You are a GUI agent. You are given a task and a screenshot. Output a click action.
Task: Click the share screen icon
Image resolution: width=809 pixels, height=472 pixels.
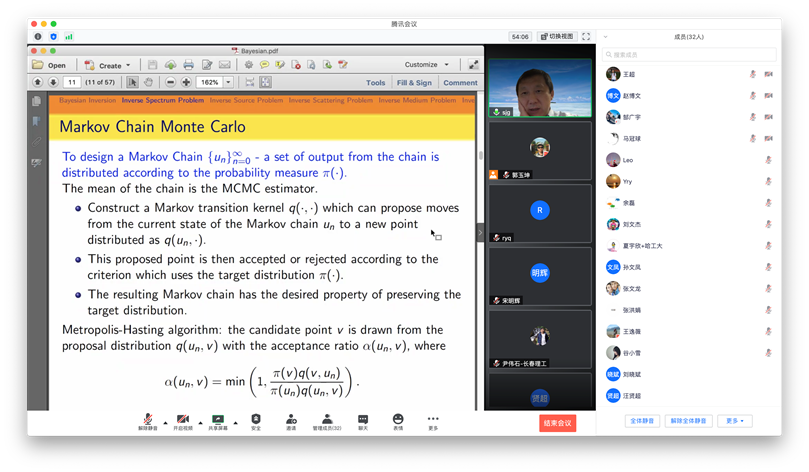(218, 419)
